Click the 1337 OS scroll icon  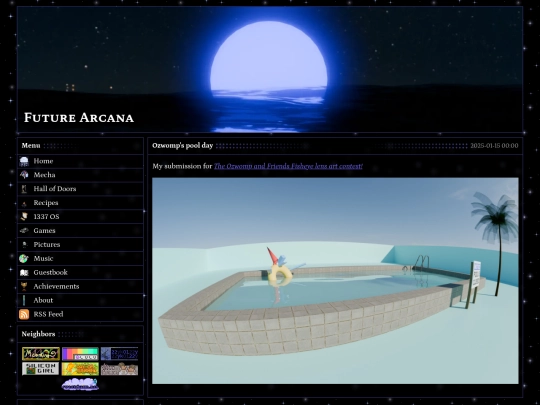(24, 217)
